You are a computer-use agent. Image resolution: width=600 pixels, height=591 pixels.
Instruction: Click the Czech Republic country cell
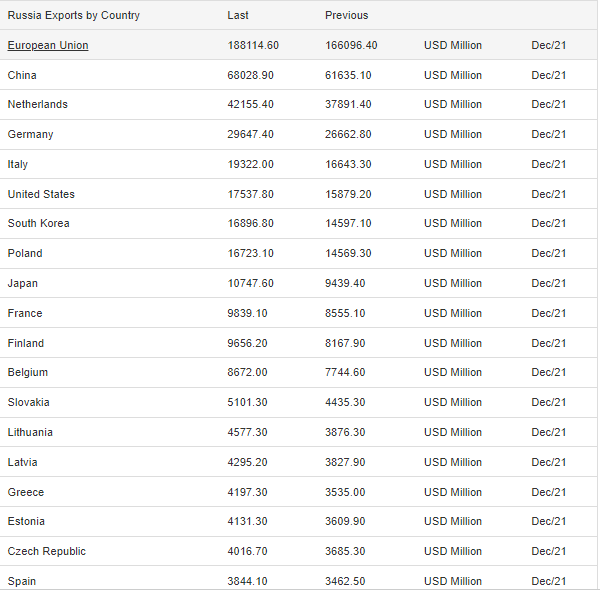click(47, 551)
